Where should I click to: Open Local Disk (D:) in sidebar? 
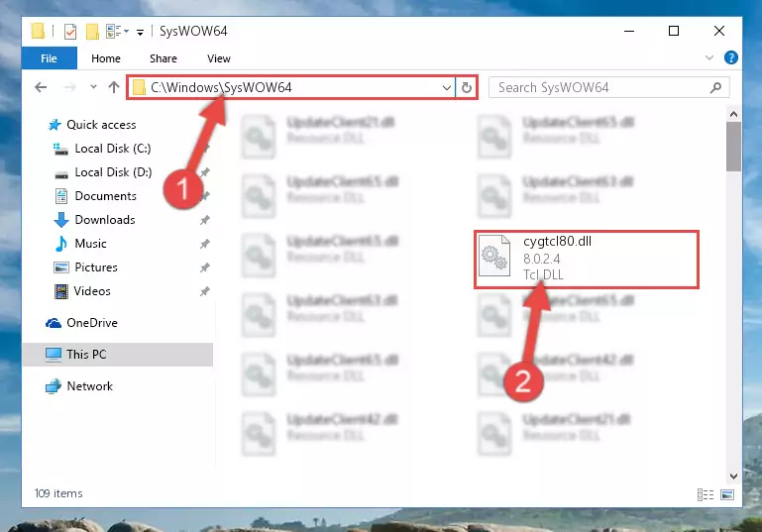tap(113, 172)
